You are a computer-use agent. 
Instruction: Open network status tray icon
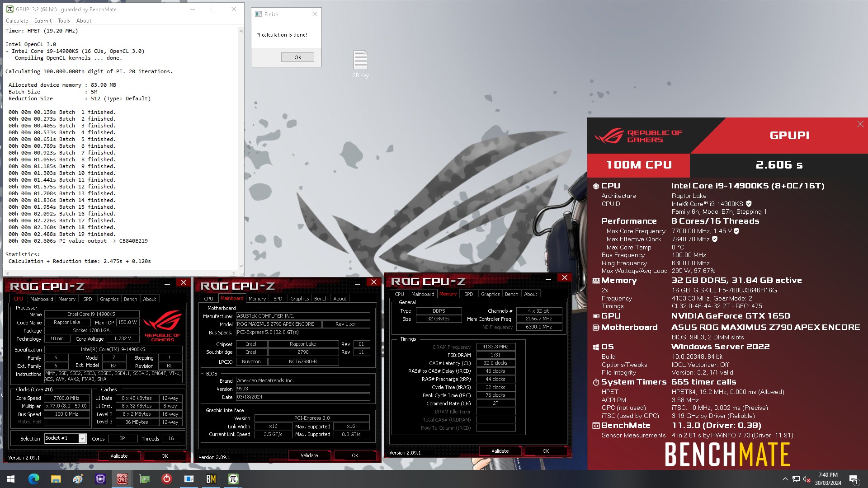796,479
